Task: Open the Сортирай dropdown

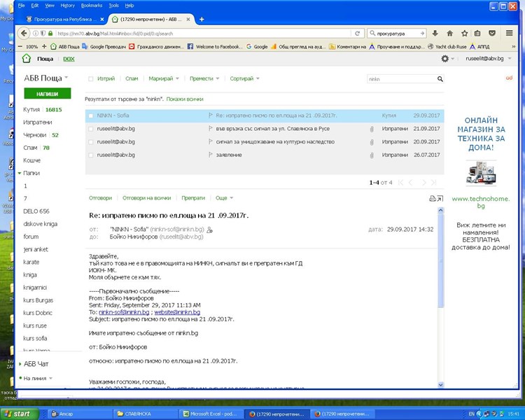Action: click(244, 79)
